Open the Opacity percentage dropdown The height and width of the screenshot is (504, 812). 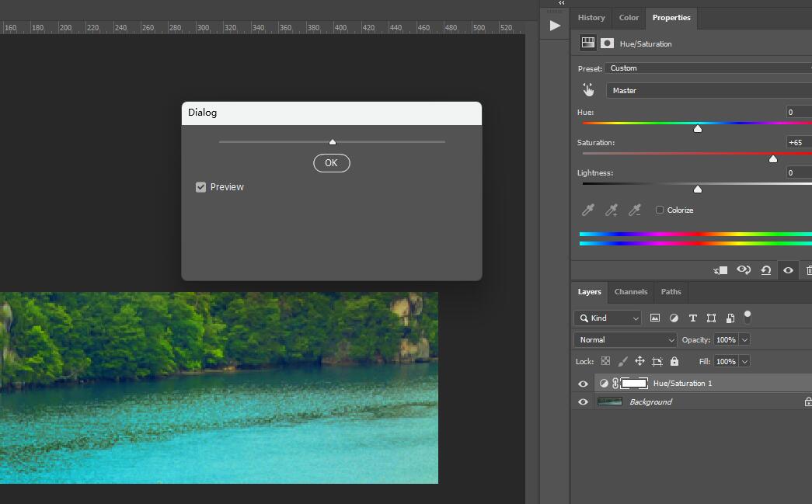[x=744, y=339]
